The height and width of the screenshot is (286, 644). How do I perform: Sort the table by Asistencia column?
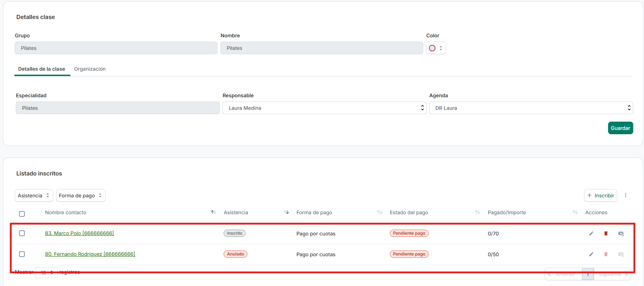click(x=286, y=212)
